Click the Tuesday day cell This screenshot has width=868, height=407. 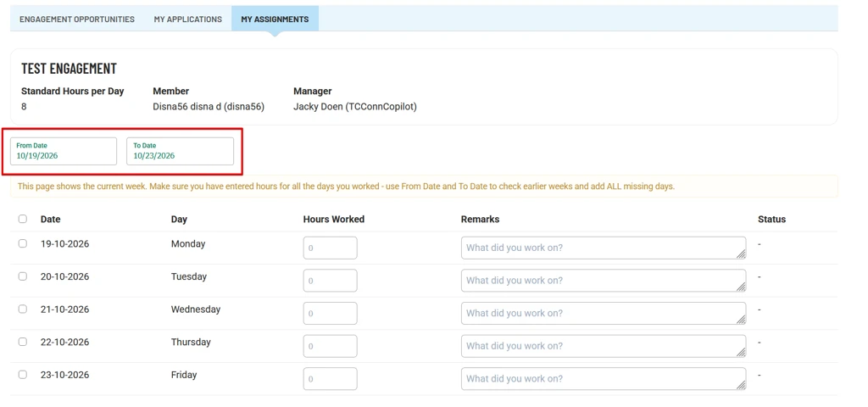tap(189, 276)
